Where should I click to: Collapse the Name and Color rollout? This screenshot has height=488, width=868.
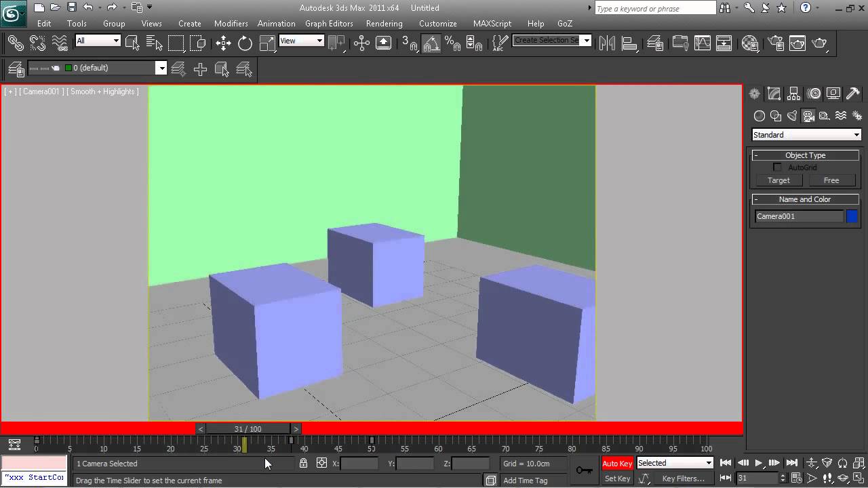coord(805,199)
